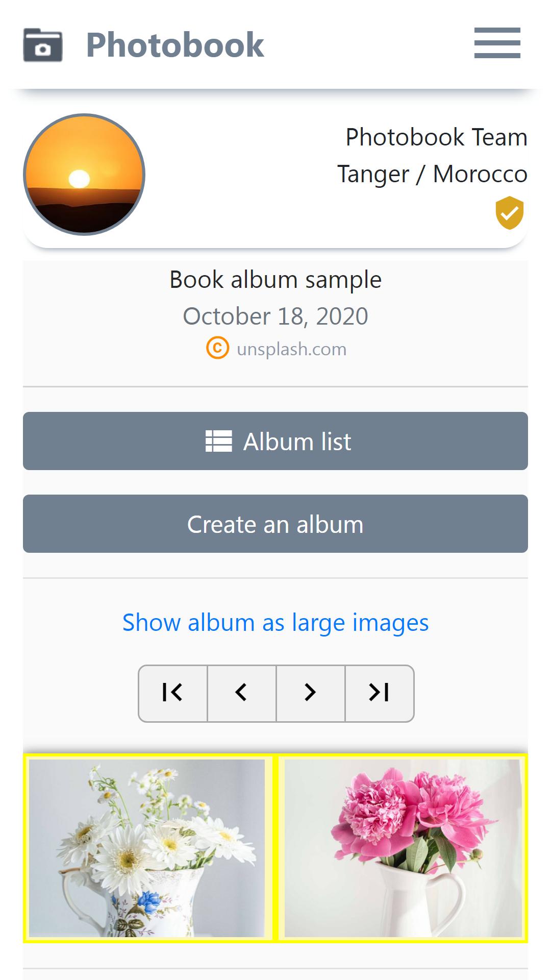Viewport: 551px width, 980px height.
Task: Click the list icon in Album list
Action: click(x=218, y=441)
